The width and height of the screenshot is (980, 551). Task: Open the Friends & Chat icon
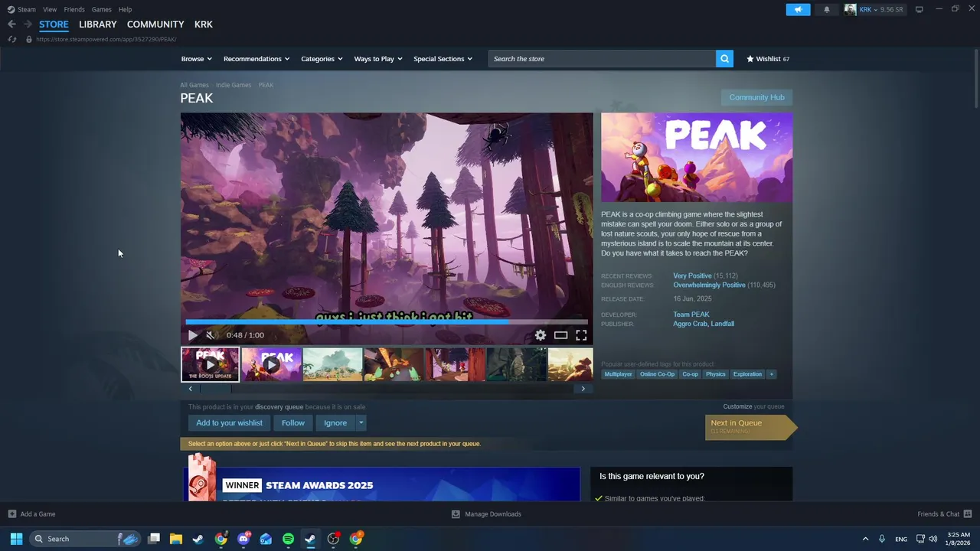tap(968, 514)
